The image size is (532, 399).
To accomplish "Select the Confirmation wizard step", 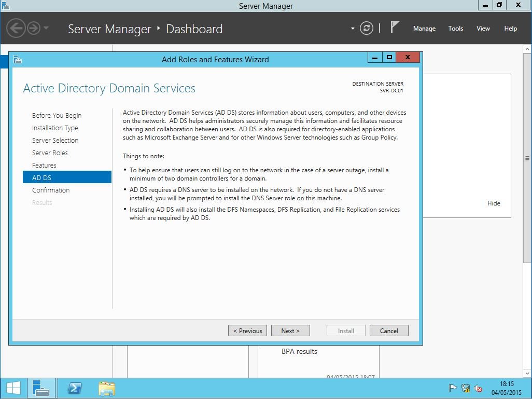I will pos(51,190).
